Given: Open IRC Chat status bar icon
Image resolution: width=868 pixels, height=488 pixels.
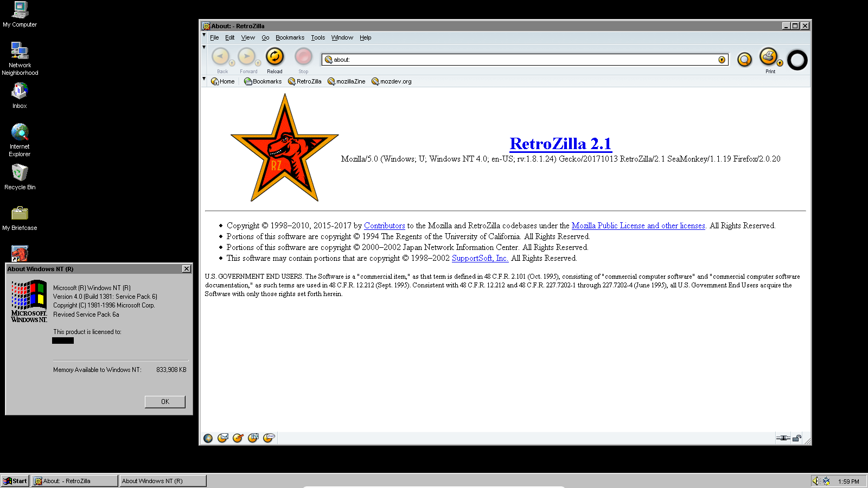Looking at the screenshot, I should [269, 438].
